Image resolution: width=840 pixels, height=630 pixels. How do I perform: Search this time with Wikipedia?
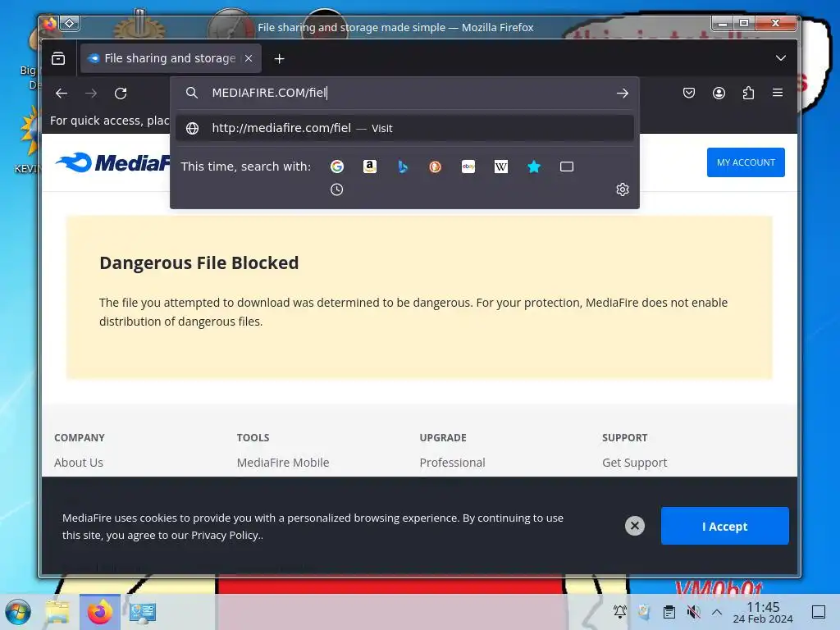click(501, 167)
